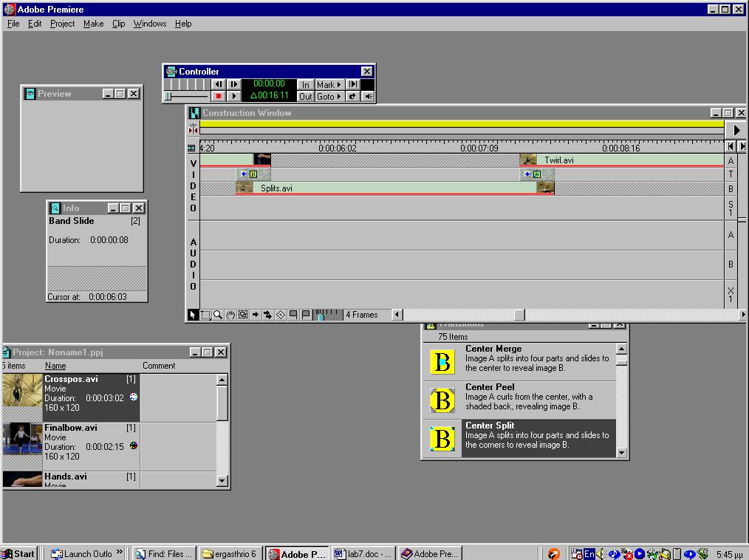Screen dimensions: 749x560
Task: Select the Crosspos.avi thumbnail in Project
Action: (22, 390)
